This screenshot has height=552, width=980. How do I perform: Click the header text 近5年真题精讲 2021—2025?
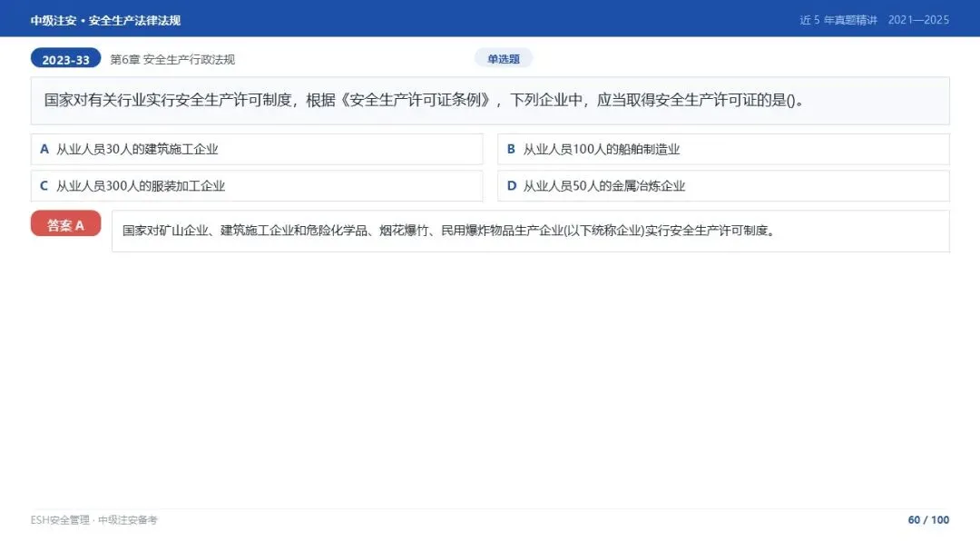[x=875, y=20]
